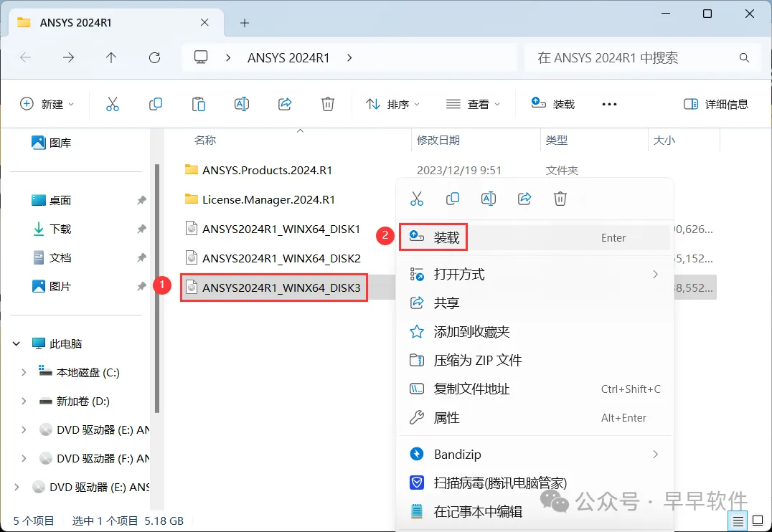Select 在记事本中编辑
The height and width of the screenshot is (532, 772).
point(535,511)
